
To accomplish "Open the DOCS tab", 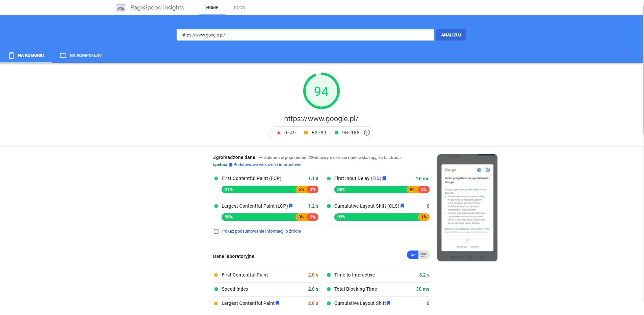I will 239,7.
